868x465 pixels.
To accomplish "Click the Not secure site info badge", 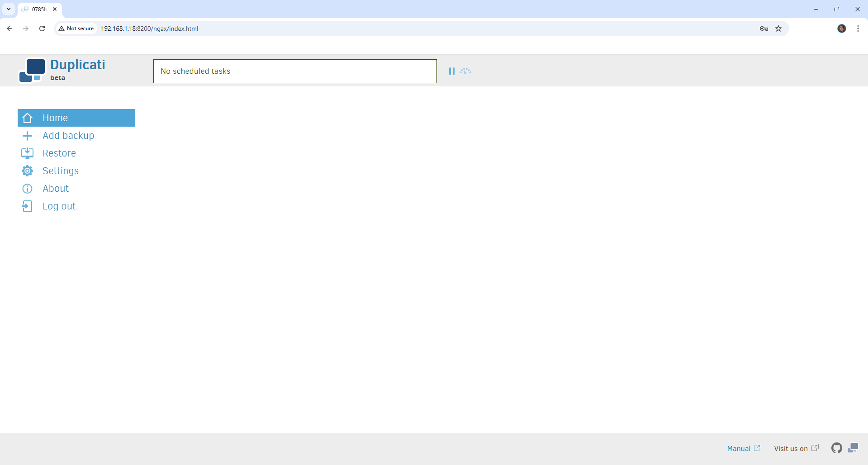I will (x=76, y=28).
